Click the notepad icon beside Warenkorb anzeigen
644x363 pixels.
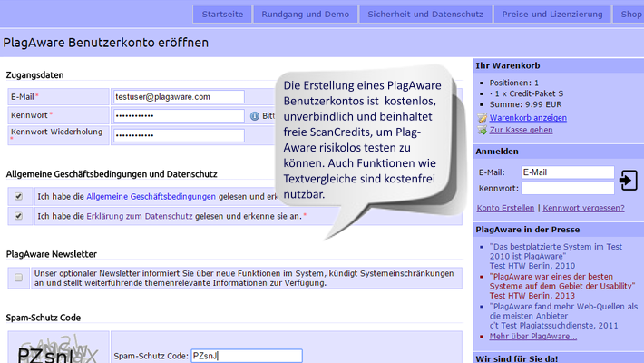pyautogui.click(x=483, y=118)
